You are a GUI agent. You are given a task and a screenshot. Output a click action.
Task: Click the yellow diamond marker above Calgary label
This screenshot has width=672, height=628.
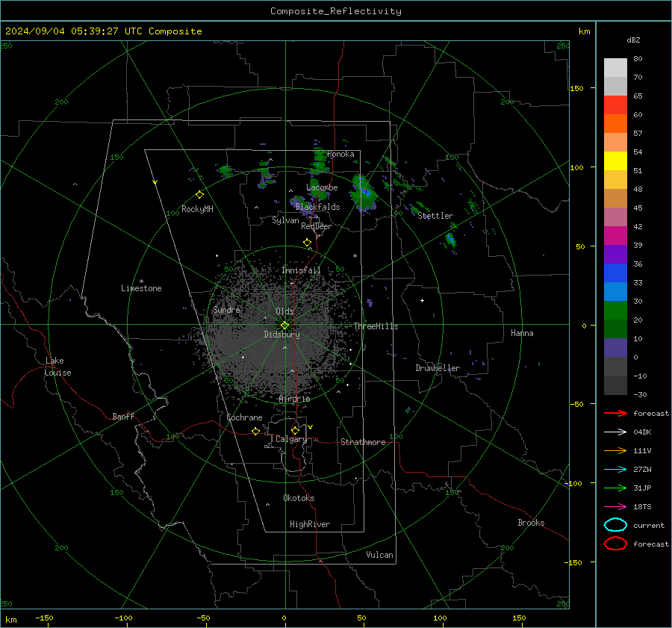point(295,430)
